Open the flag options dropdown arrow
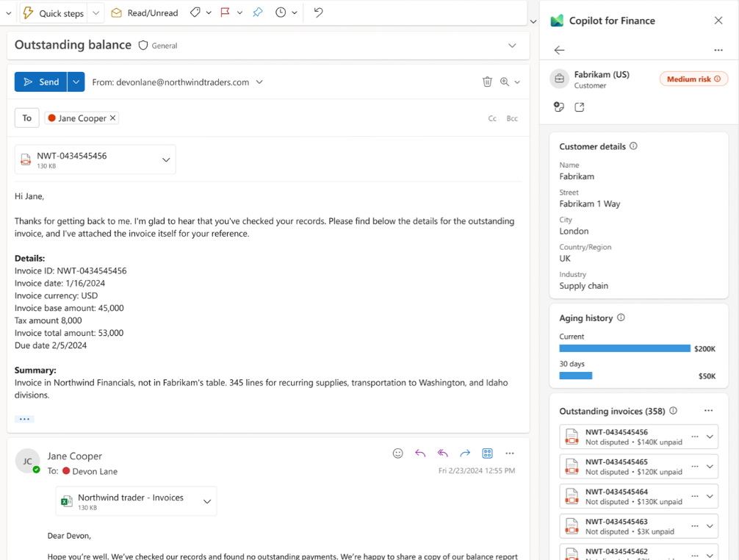This screenshot has height=560, width=739. 239,12
